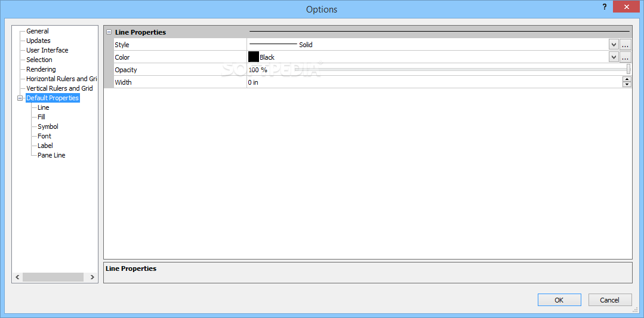This screenshot has height=318, width=644.
Task: Select Horizontal Rulers and Grid entry
Action: (61, 79)
